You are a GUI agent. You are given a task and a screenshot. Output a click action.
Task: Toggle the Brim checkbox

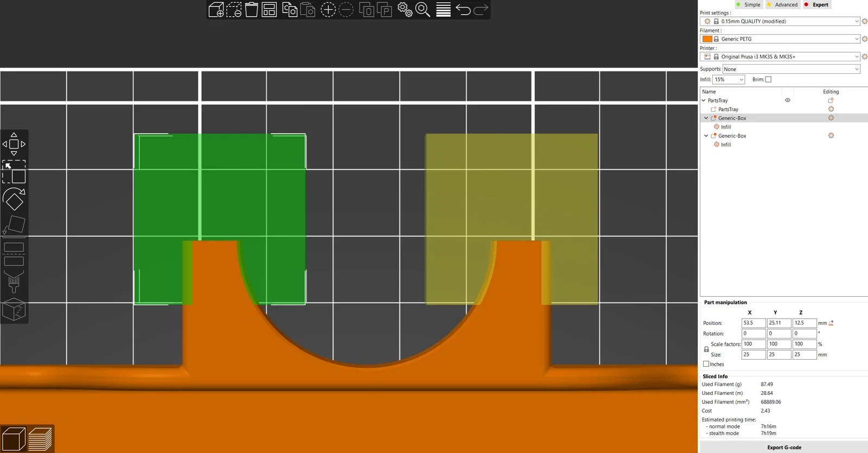click(768, 79)
